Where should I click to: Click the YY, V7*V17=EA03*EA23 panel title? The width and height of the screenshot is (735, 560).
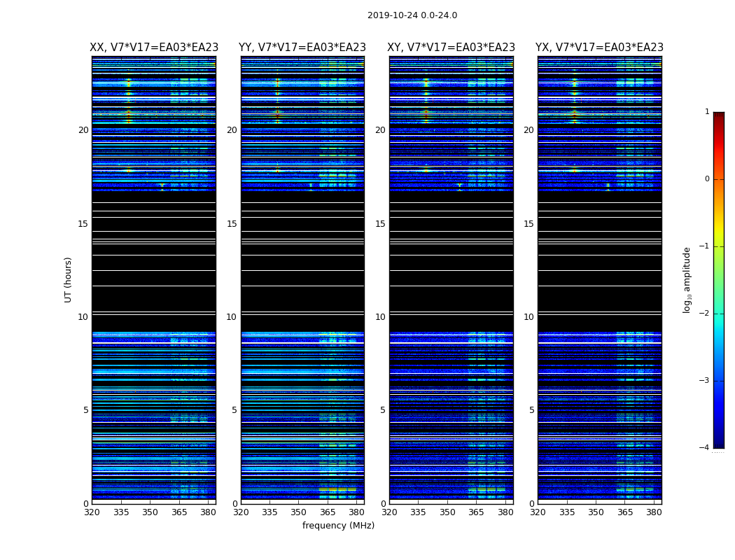coord(302,48)
